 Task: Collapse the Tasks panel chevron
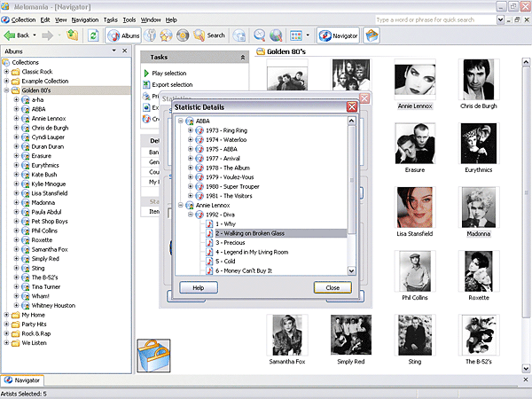coord(243,57)
